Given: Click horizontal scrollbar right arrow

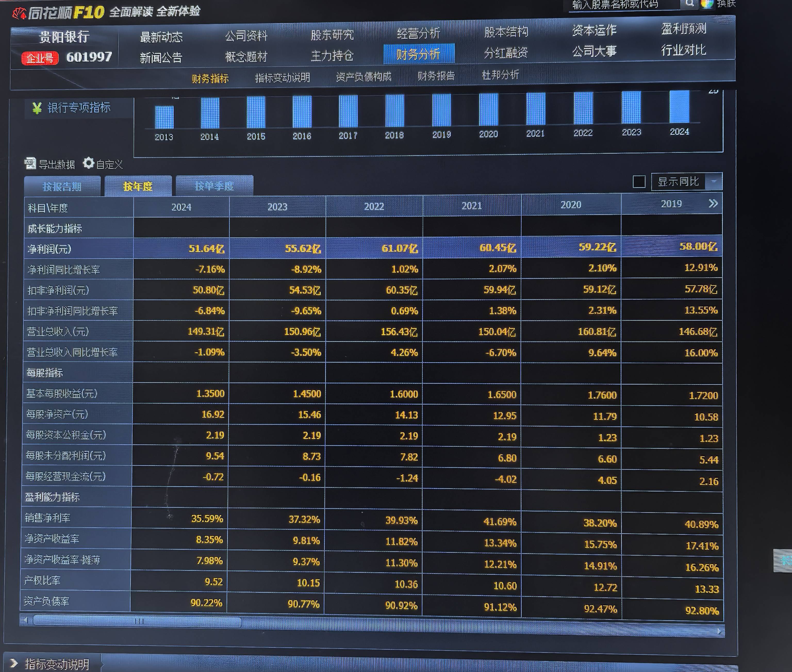Looking at the screenshot, I should pyautogui.click(x=719, y=632).
